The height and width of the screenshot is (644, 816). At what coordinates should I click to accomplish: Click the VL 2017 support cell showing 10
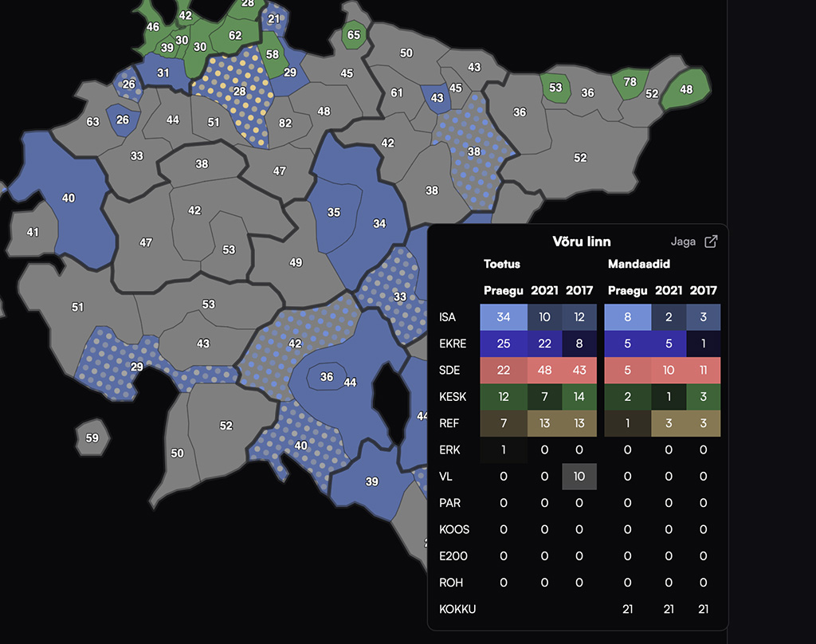[x=579, y=477]
